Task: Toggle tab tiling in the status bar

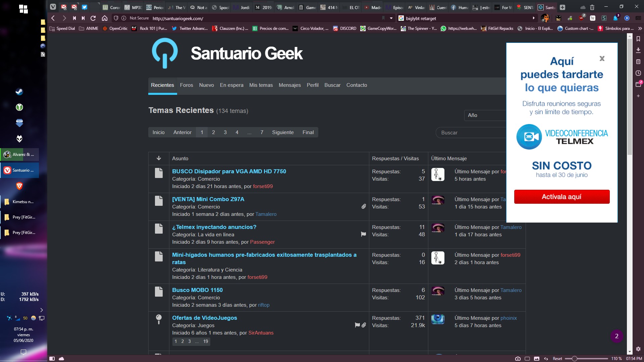Action: pos(527,359)
